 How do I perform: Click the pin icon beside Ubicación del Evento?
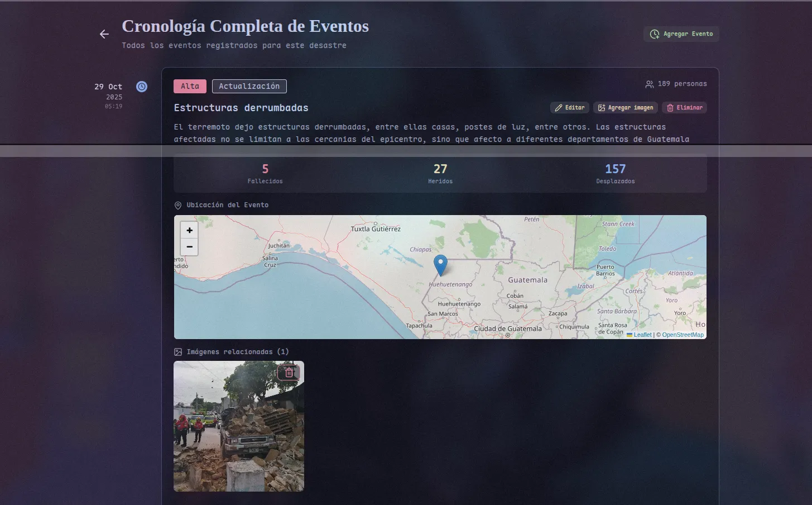[177, 205]
